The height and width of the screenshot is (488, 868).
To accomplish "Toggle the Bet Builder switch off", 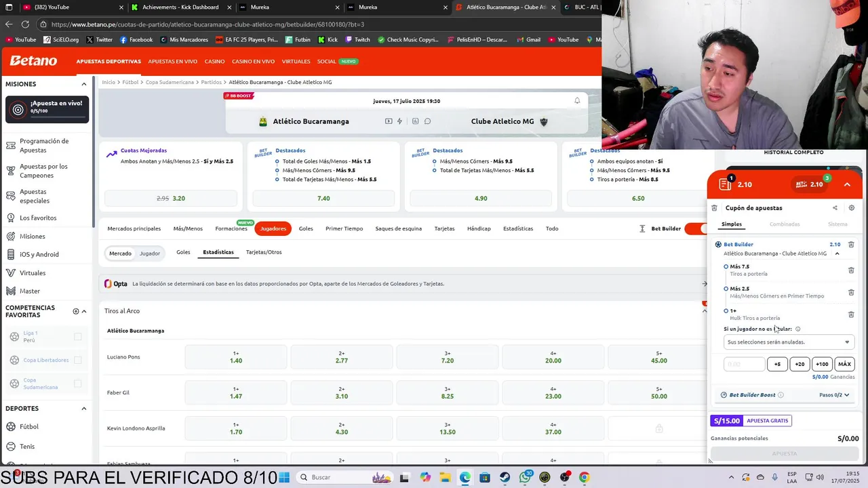I will point(696,229).
